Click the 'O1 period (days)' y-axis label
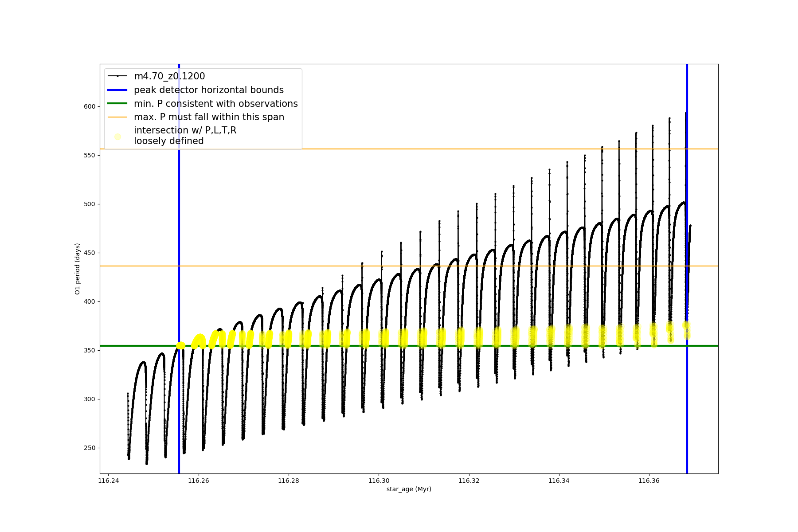798x532 pixels. coord(77,269)
